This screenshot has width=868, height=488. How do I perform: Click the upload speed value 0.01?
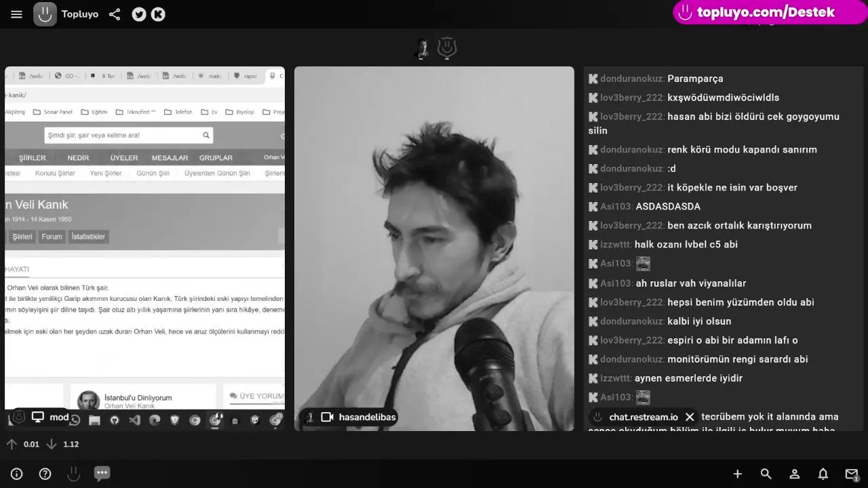tap(31, 445)
